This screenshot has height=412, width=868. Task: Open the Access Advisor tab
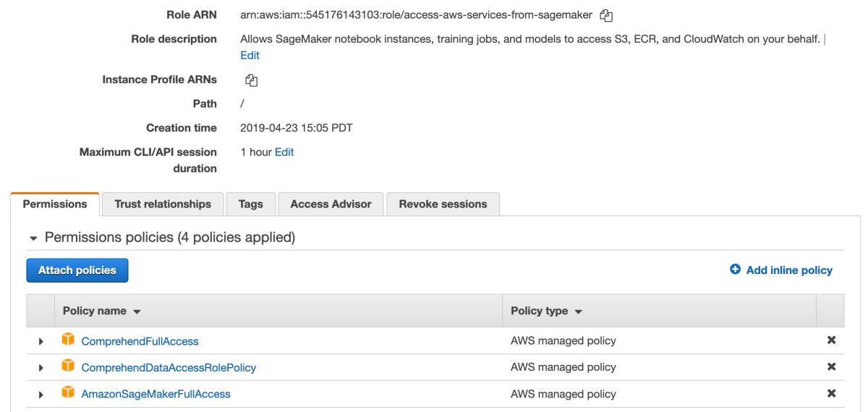click(x=331, y=204)
